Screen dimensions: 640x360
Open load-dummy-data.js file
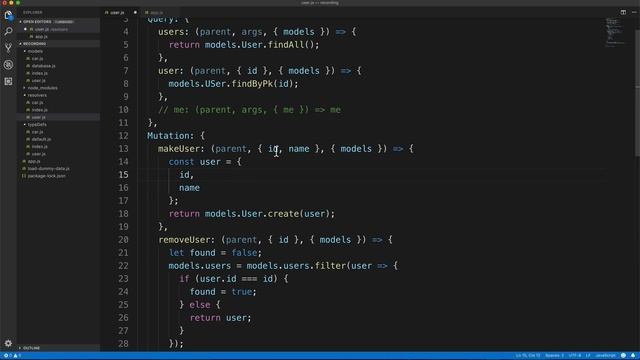[49, 169]
